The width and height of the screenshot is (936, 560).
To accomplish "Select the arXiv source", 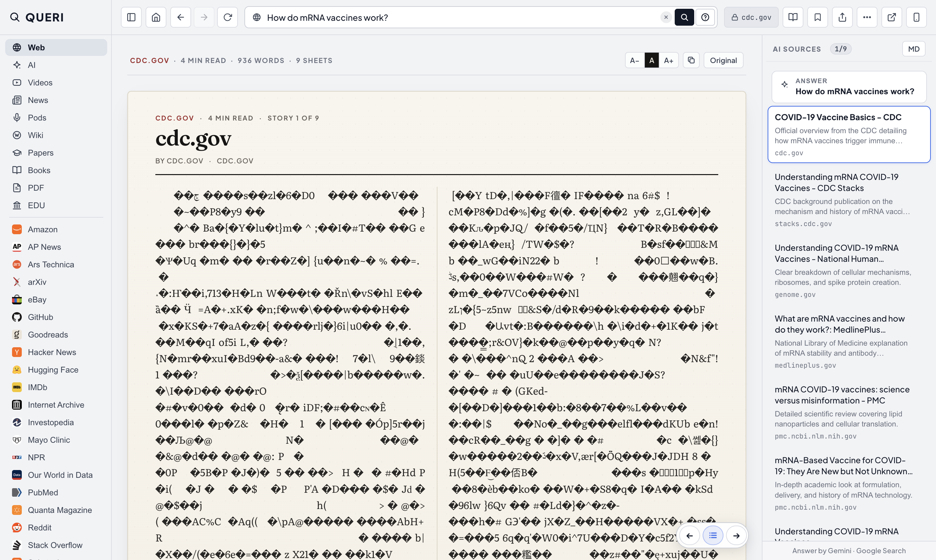I will click(56, 282).
